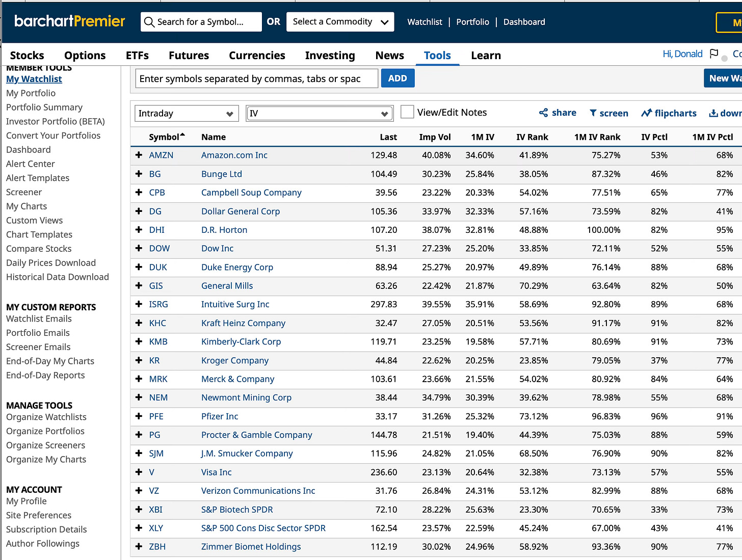Click the symbol search field
Viewport: 742px width, 560px height.
point(201,22)
